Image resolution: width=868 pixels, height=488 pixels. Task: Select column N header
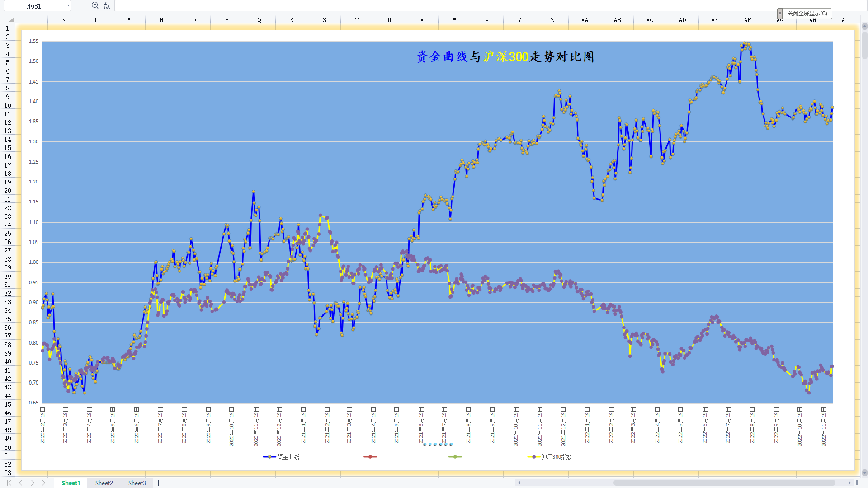pos(161,20)
